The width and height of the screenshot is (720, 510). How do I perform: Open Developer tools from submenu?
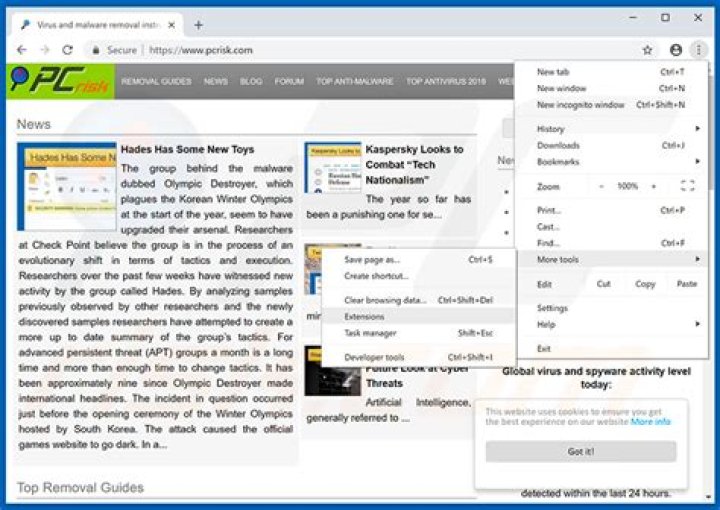(419, 357)
